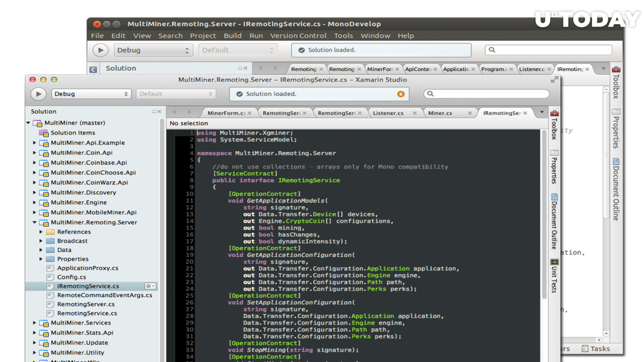Focus the search field in MonoDevelop window
This screenshot has width=644, height=362.
coord(548,50)
